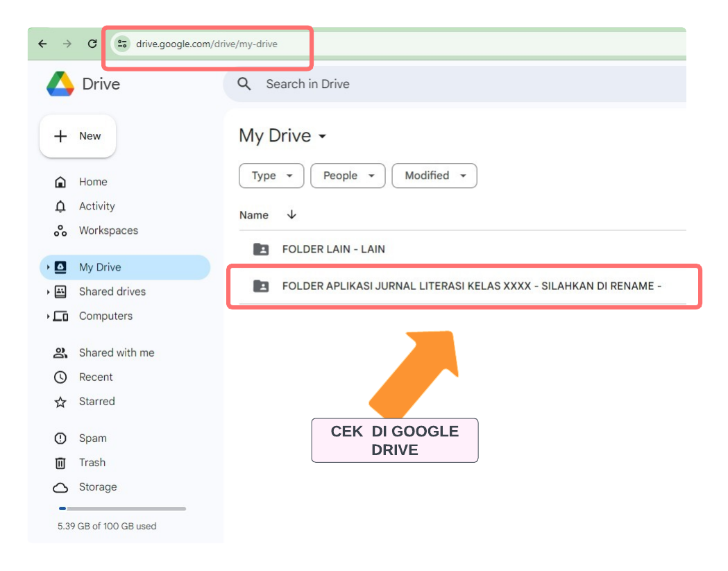The image size is (728, 571).
Task: Click the Name column header
Action: 254,215
